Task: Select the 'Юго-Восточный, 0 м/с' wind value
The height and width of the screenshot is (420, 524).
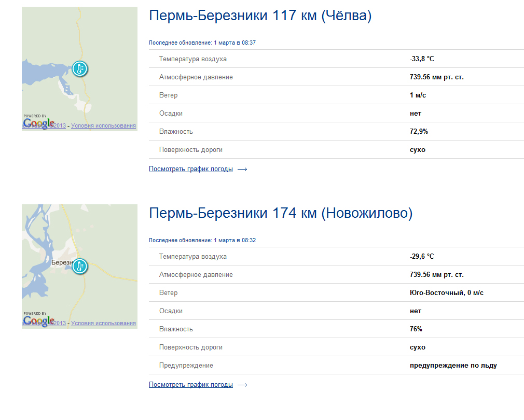Action: coord(446,293)
